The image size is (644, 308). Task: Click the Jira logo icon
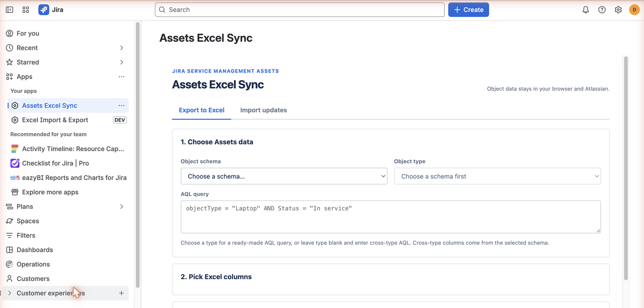click(43, 10)
